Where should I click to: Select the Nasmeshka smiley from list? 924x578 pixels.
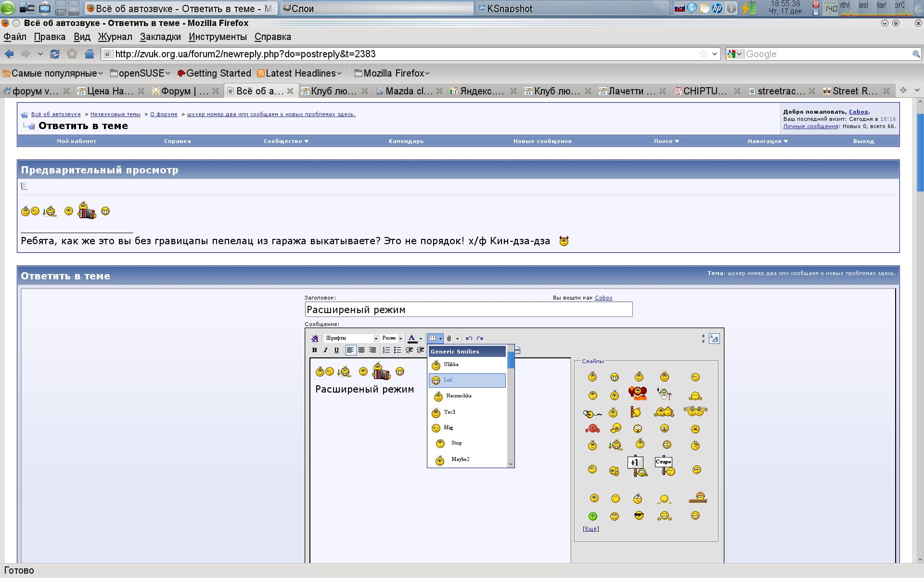click(458, 396)
